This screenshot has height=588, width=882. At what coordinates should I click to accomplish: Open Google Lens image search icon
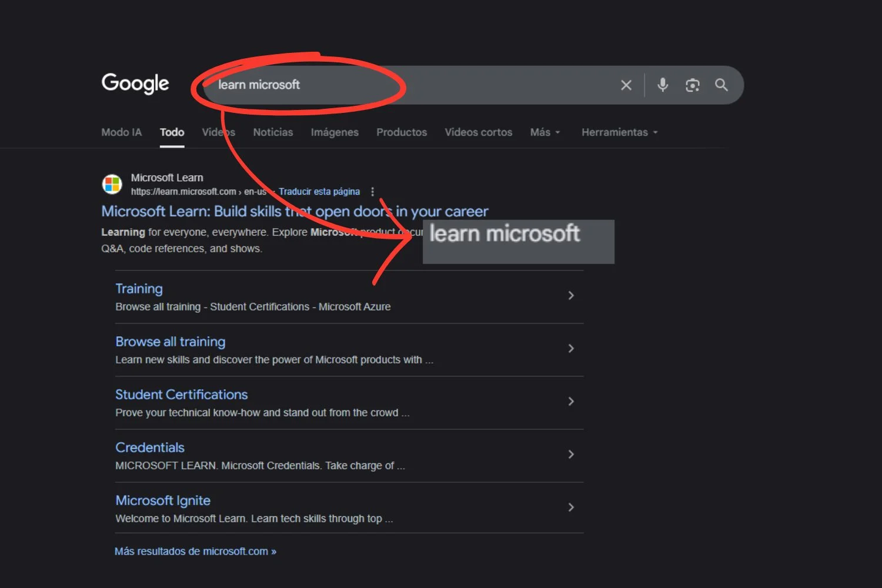[693, 85]
